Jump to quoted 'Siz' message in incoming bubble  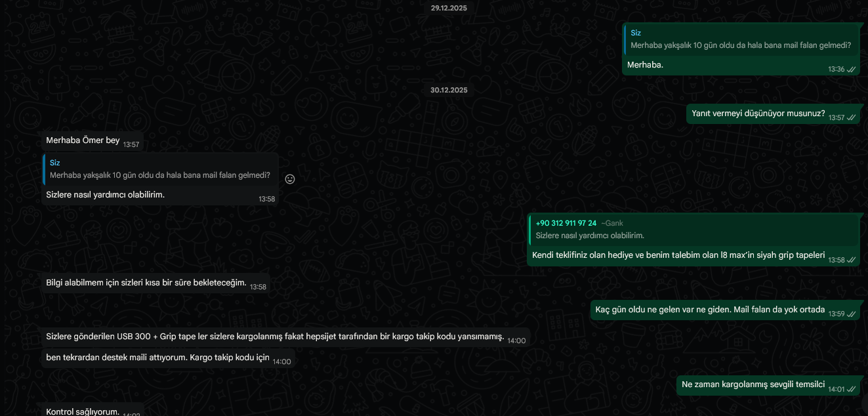161,169
